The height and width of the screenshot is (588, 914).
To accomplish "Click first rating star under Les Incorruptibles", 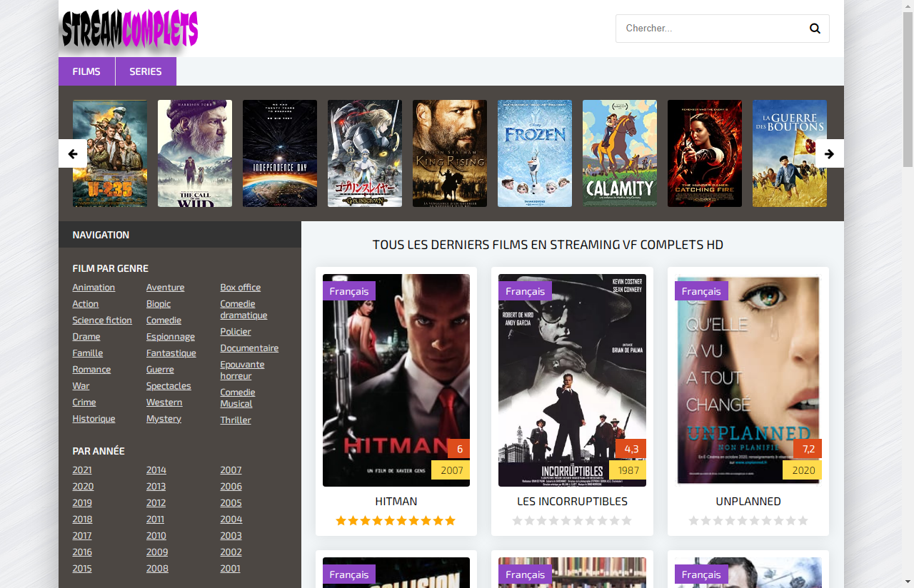I will coord(518,521).
